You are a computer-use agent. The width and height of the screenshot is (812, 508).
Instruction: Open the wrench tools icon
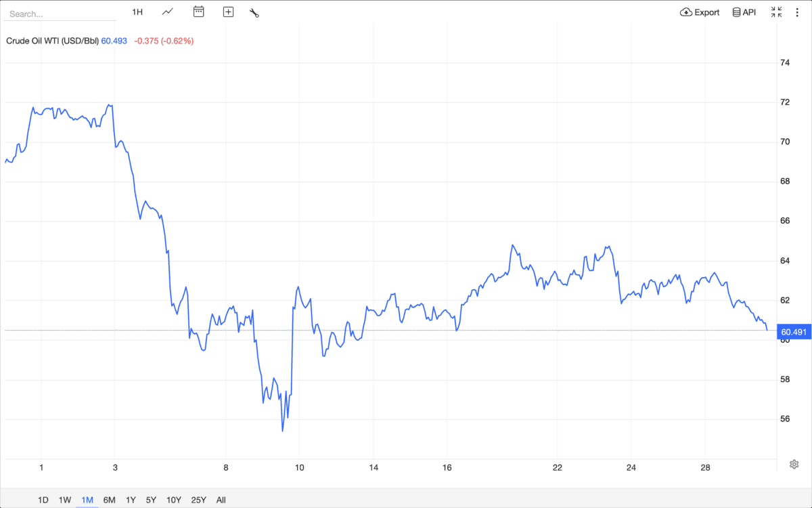click(254, 12)
